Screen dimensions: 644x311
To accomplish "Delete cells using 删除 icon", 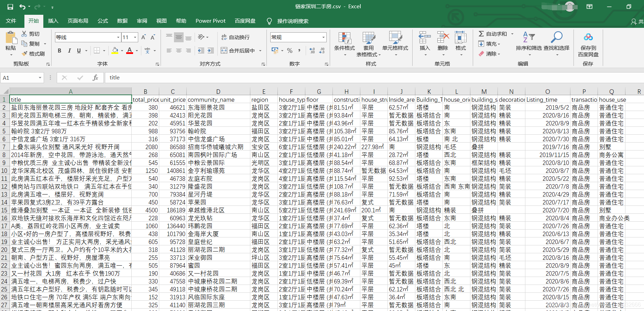I will [x=443, y=44].
